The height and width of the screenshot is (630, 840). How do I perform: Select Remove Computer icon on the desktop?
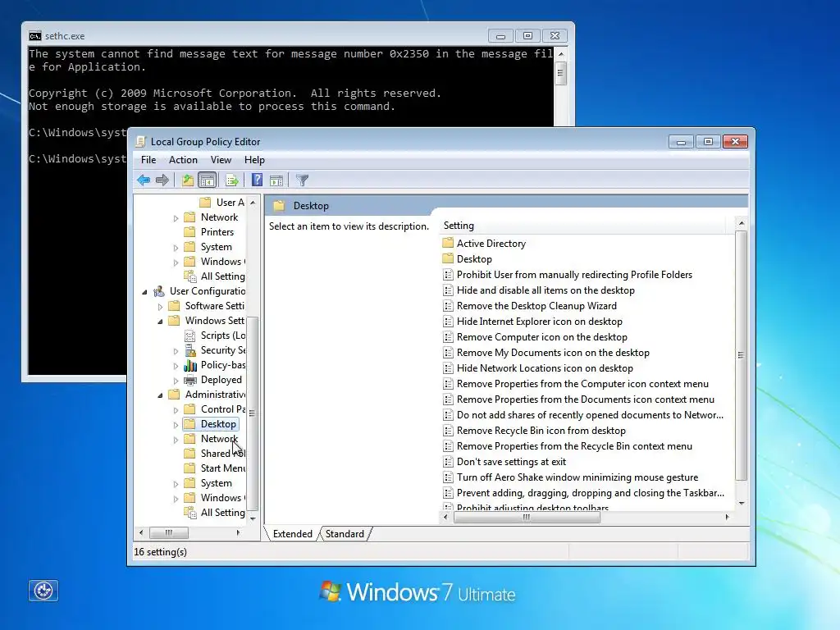(541, 337)
